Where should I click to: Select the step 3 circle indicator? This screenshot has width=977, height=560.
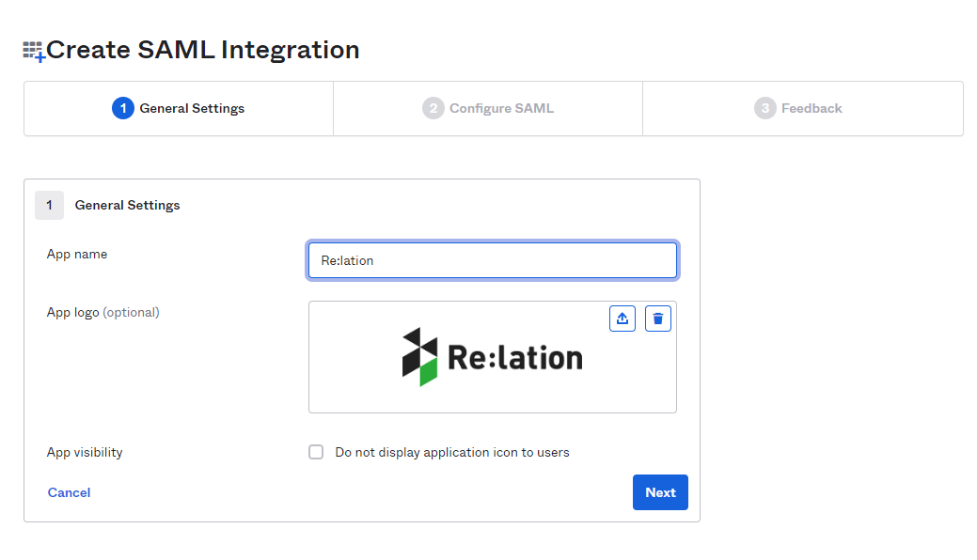tap(764, 108)
